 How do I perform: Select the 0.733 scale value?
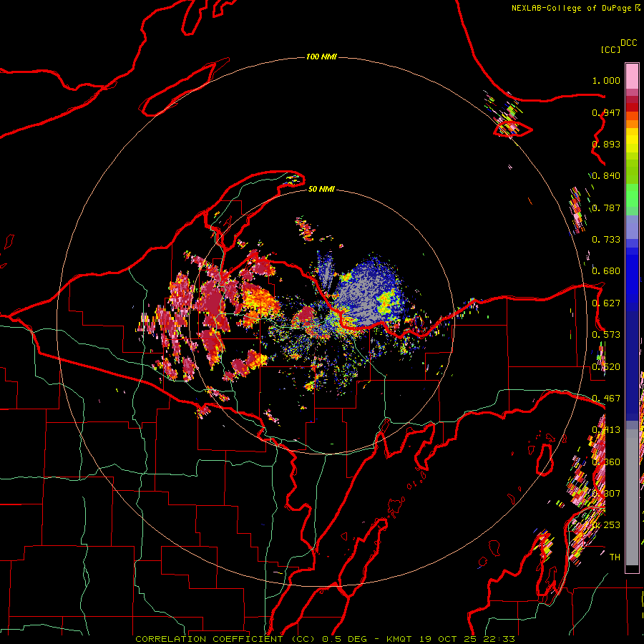click(606, 240)
